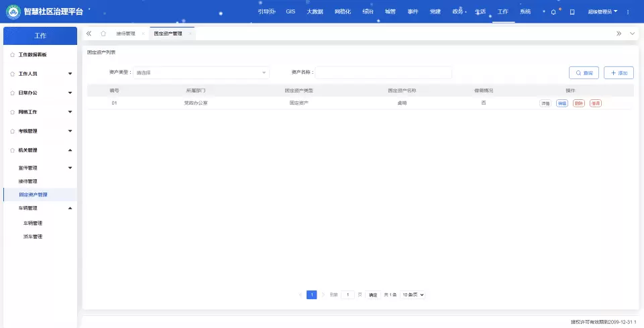644x328 pixels.
Task: Expand the 工作人员 sidebar arrow
Action: (70, 74)
